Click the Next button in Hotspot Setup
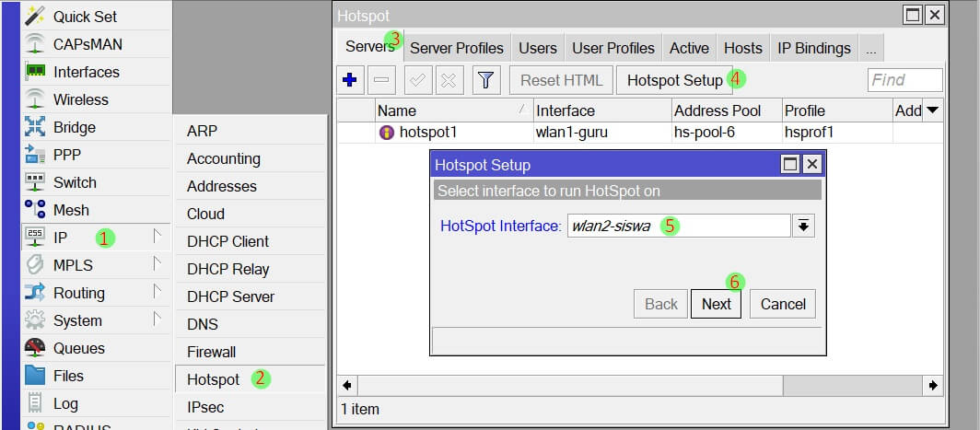 point(716,304)
